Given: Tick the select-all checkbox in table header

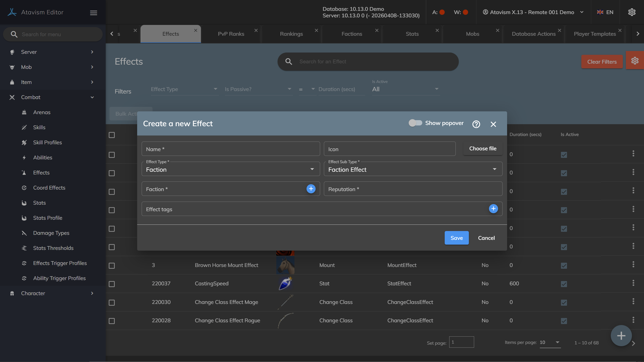Looking at the screenshot, I should [112, 135].
